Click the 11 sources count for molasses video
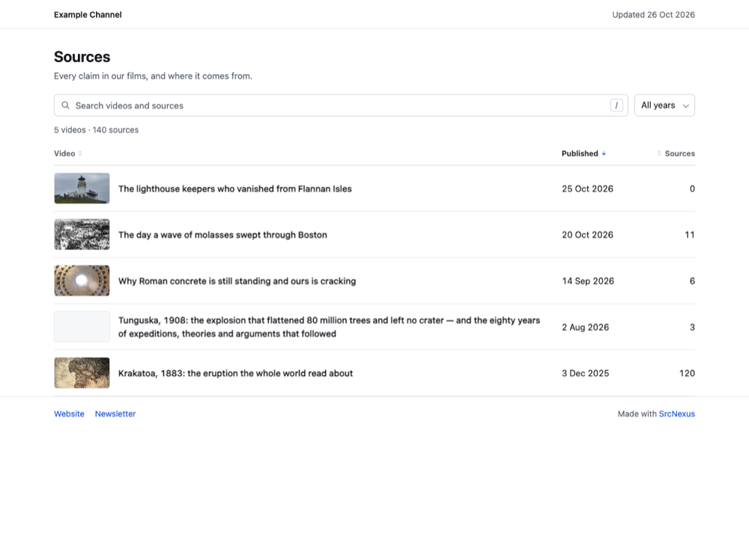The image size is (749, 560). pos(690,235)
